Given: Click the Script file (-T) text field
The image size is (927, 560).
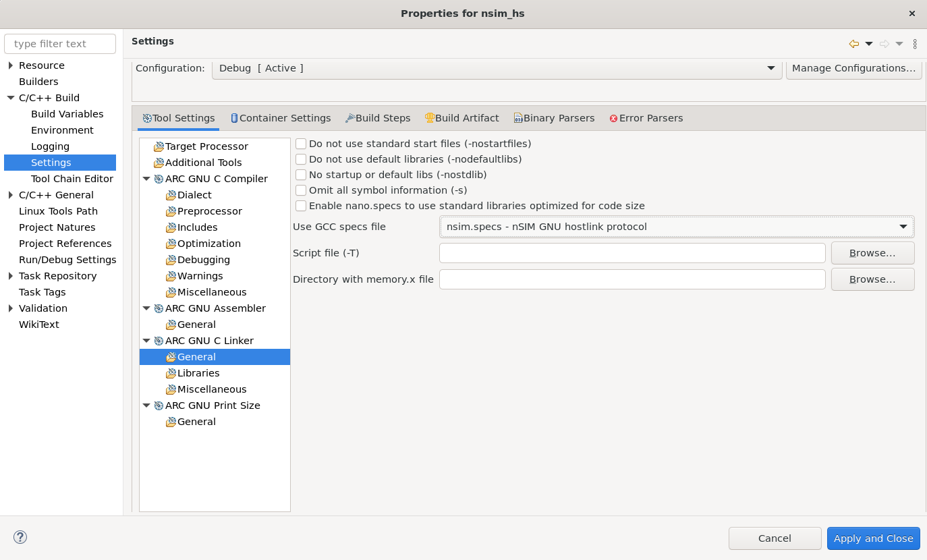Looking at the screenshot, I should click(631, 253).
